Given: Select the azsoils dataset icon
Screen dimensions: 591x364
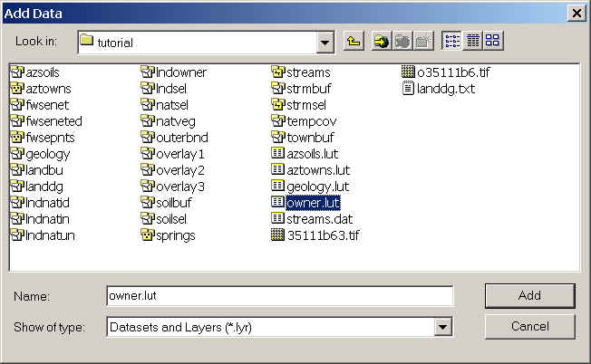Looking at the screenshot, I should pyautogui.click(x=16, y=72).
